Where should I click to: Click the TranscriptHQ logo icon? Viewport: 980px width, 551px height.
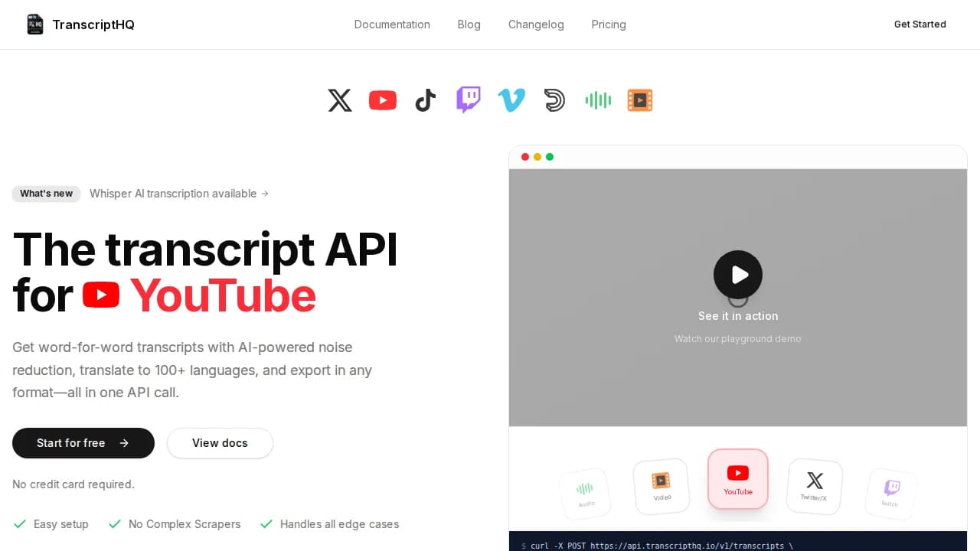(x=35, y=24)
